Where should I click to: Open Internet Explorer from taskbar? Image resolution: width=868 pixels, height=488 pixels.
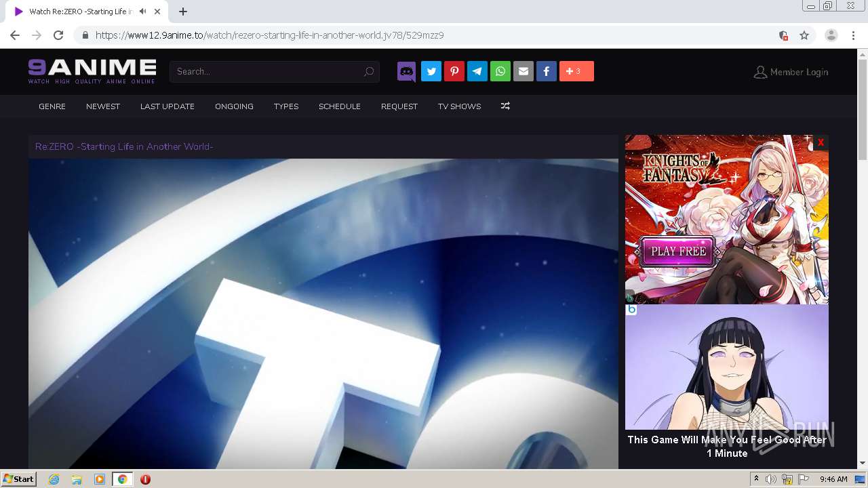click(x=54, y=479)
